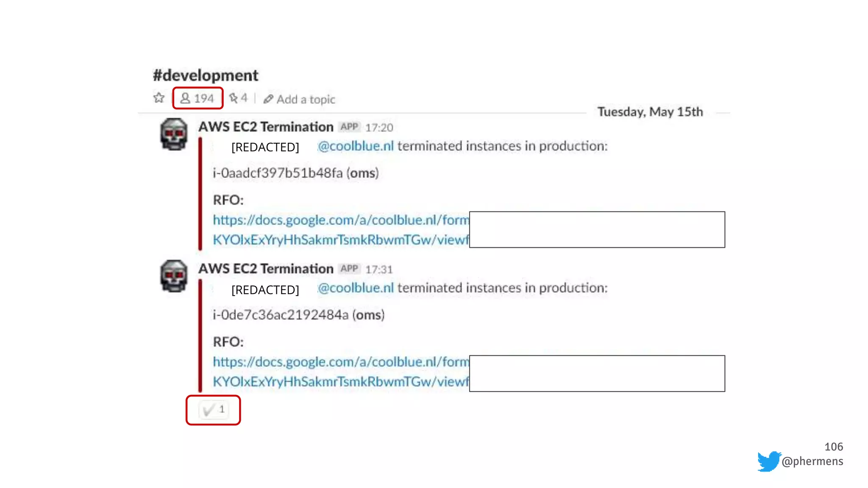
Task: Click the 17:20 message timestamp
Action: 379,128
